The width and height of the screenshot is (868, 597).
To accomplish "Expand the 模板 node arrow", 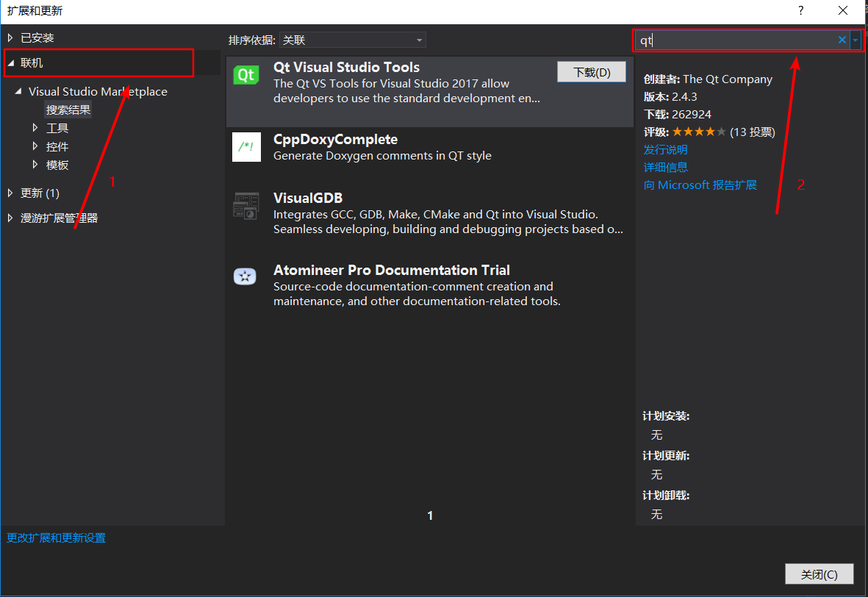I will click(35, 165).
